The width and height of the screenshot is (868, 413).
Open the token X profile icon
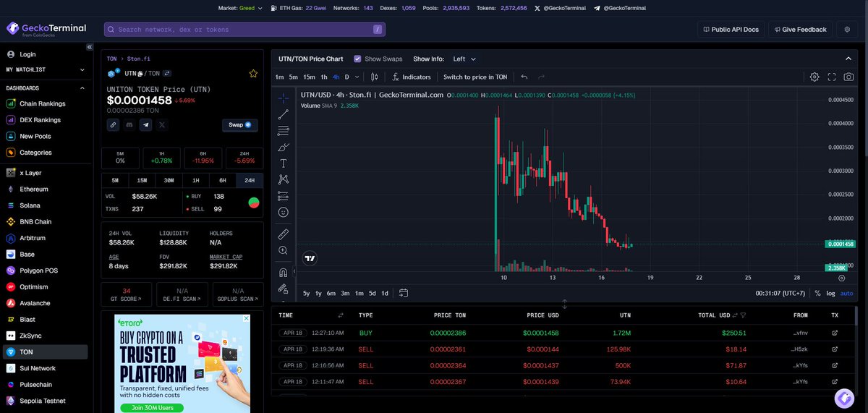161,124
